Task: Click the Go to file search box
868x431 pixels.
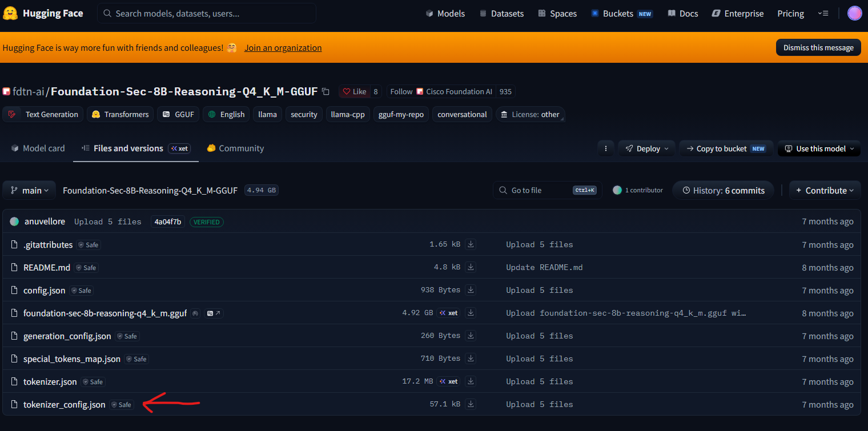Action: pos(547,190)
